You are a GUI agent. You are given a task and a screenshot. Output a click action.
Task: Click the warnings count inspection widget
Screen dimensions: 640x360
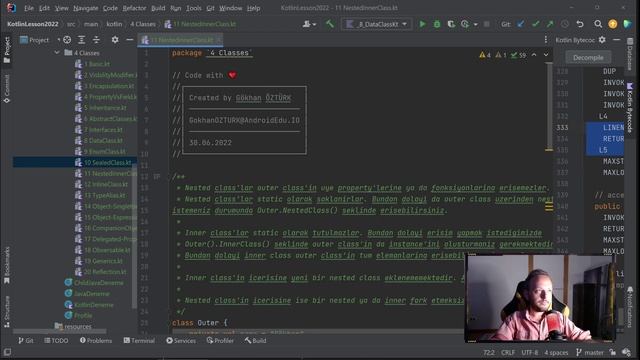pyautogui.click(x=502, y=55)
